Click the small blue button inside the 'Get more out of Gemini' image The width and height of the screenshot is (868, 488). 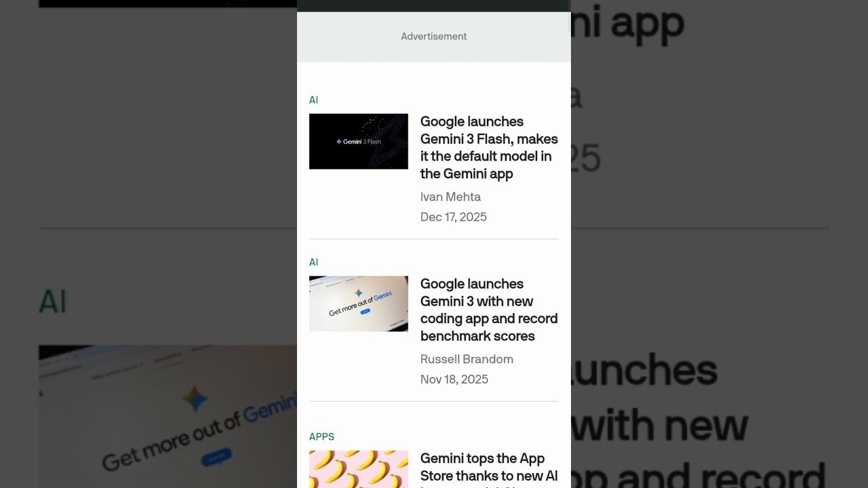click(366, 312)
